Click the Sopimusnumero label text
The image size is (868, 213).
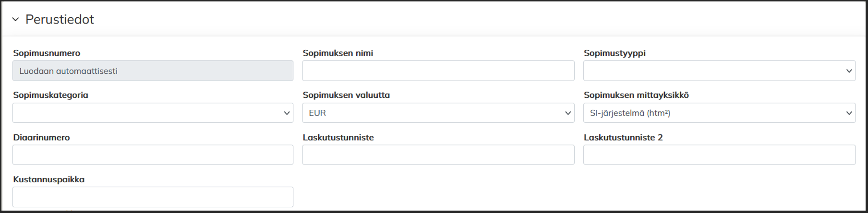point(47,53)
